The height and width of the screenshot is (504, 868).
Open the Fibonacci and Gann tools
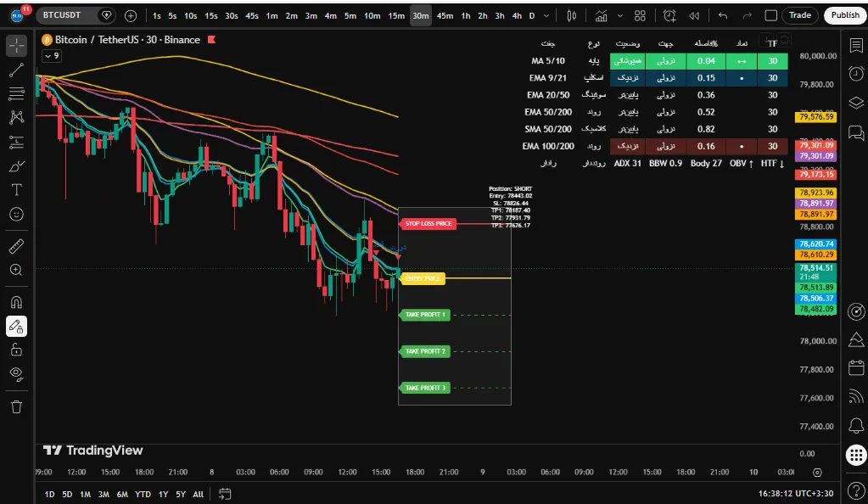17,93
